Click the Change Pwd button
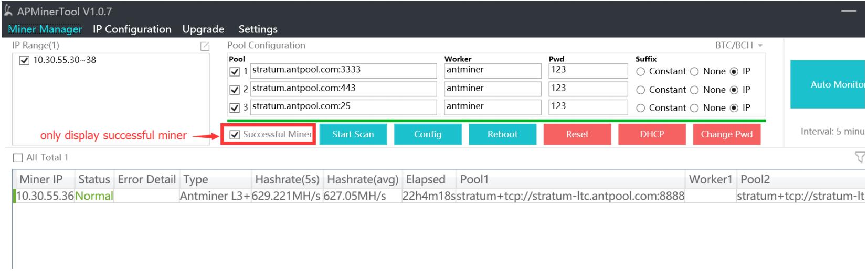 [727, 134]
